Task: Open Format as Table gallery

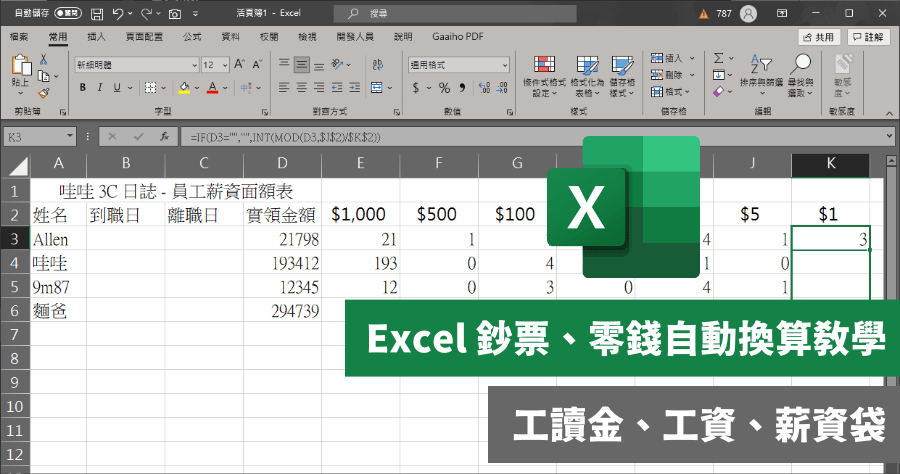Action: pos(587,77)
